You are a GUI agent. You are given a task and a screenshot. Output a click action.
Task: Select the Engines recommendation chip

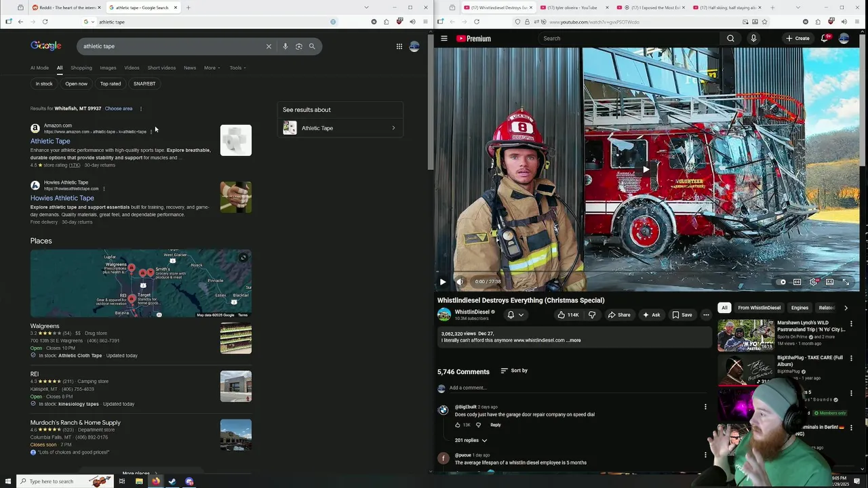[800, 308]
